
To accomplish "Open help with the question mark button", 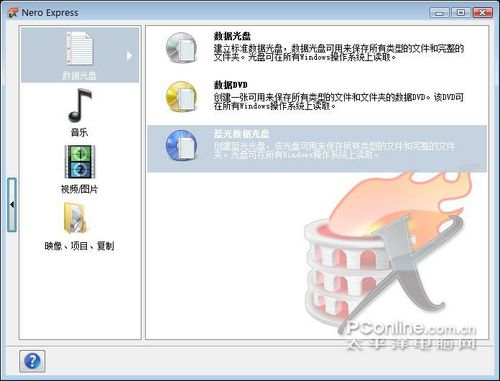I will (x=32, y=361).
